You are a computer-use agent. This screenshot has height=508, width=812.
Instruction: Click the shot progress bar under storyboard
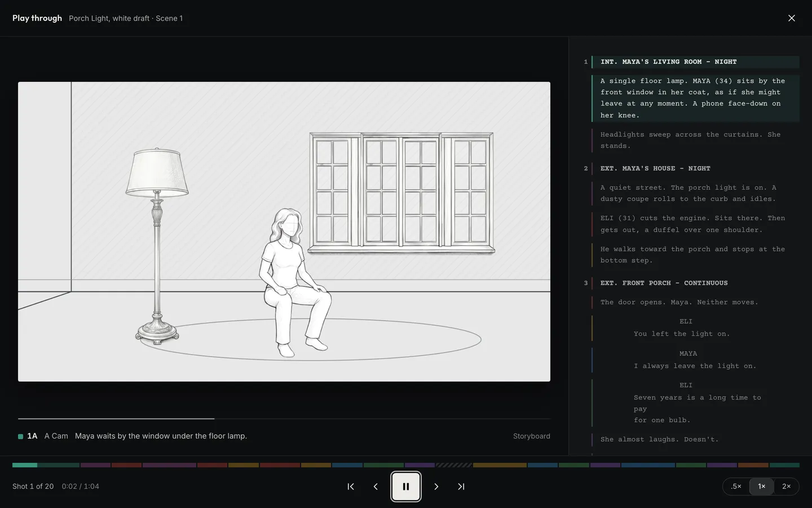point(284,419)
